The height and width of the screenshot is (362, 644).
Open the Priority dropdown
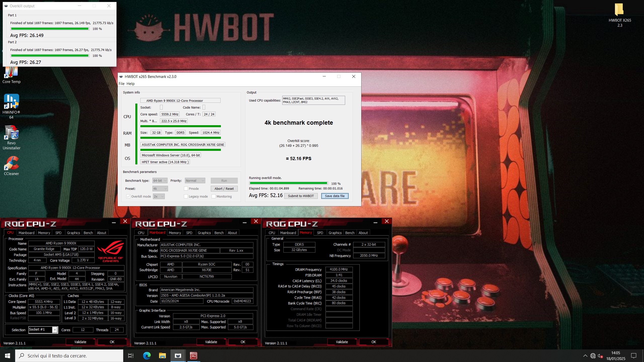pos(195,180)
